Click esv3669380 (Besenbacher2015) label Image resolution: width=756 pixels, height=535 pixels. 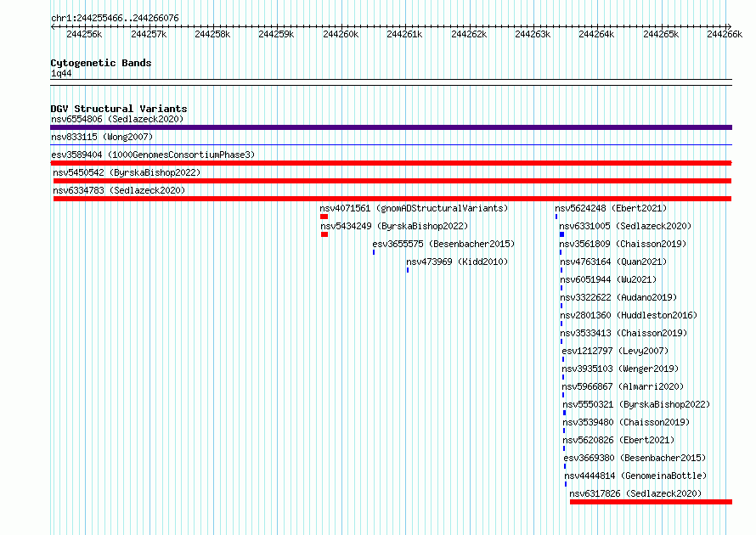point(635,458)
